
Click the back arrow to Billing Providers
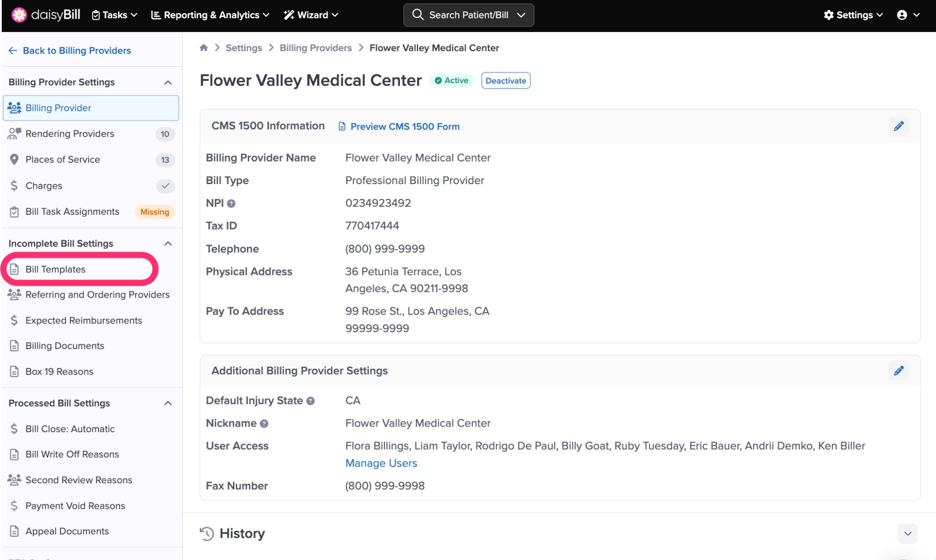pos(13,51)
